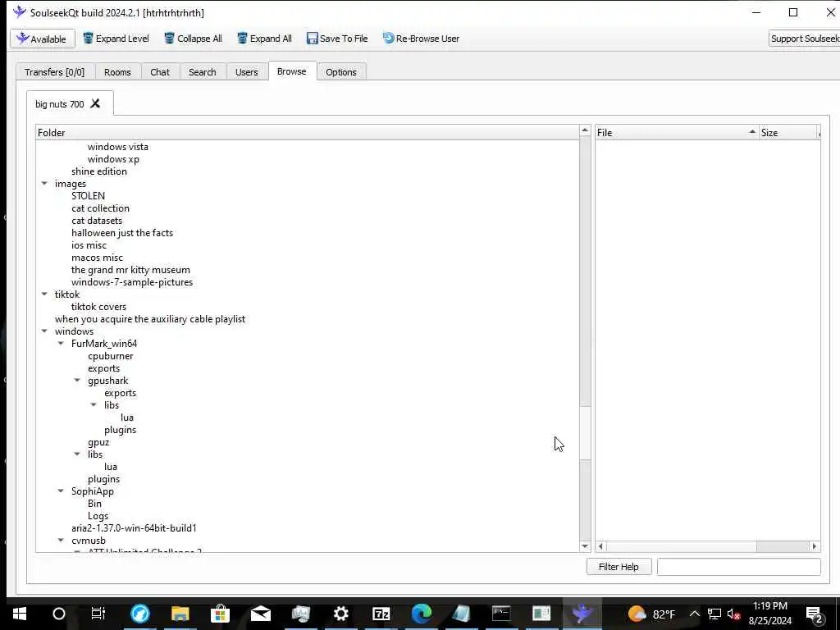Collapse the SophiApp folder
Viewport: 840px width, 630px height.
coord(61,491)
